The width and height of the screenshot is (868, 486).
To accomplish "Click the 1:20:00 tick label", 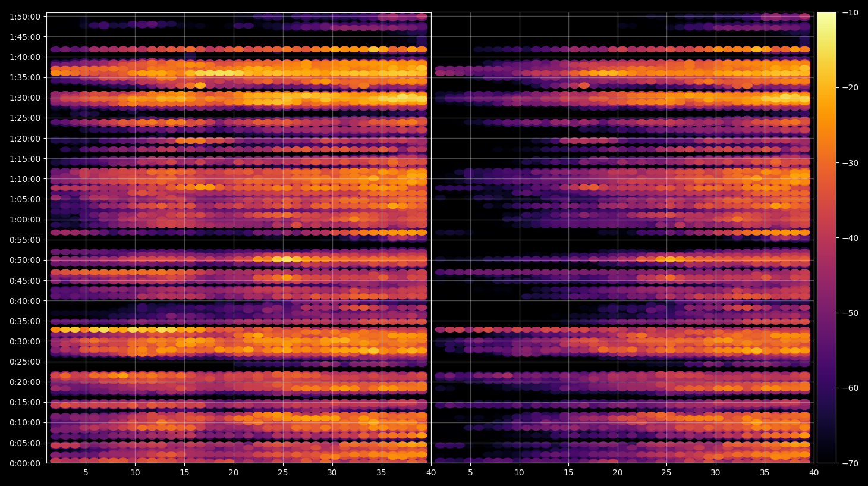I will click(x=25, y=139).
